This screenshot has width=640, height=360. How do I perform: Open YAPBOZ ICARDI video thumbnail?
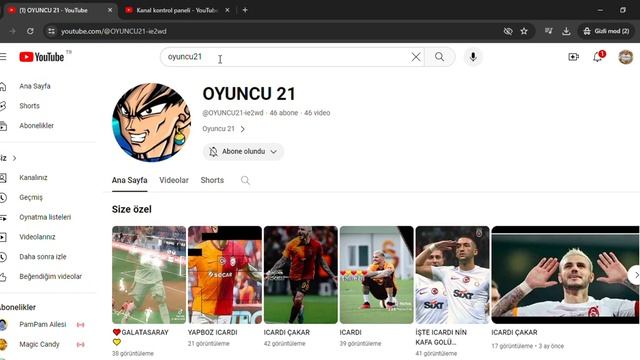coord(225,275)
